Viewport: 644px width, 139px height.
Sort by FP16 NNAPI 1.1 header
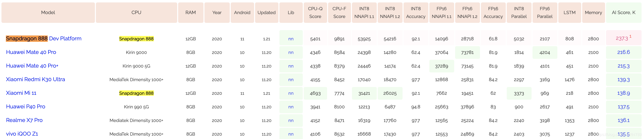(442, 12)
